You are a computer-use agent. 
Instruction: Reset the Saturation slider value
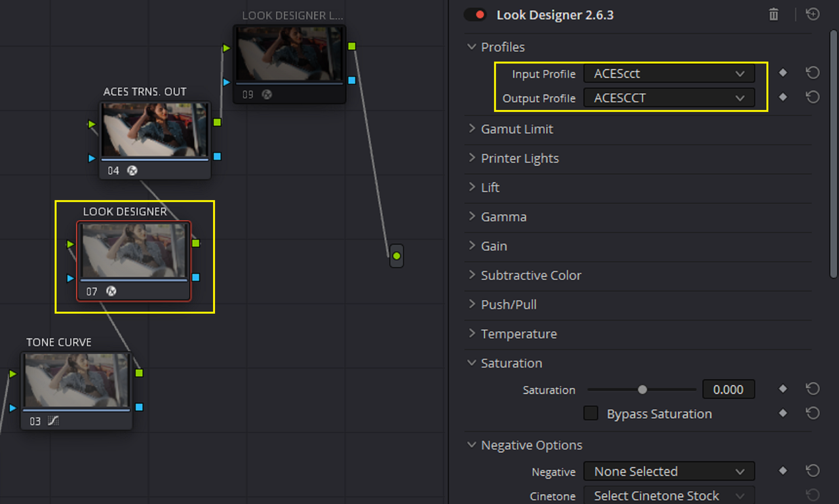813,389
